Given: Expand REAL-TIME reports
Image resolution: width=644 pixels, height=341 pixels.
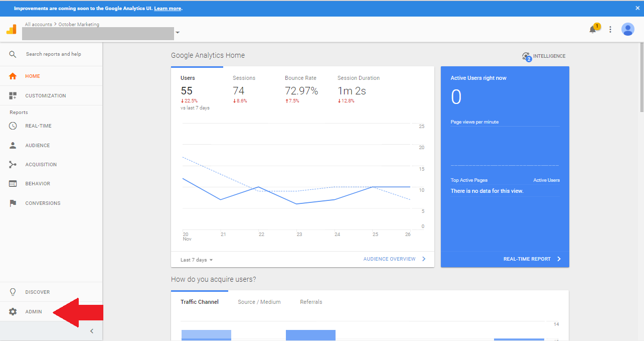Looking at the screenshot, I should [39, 126].
